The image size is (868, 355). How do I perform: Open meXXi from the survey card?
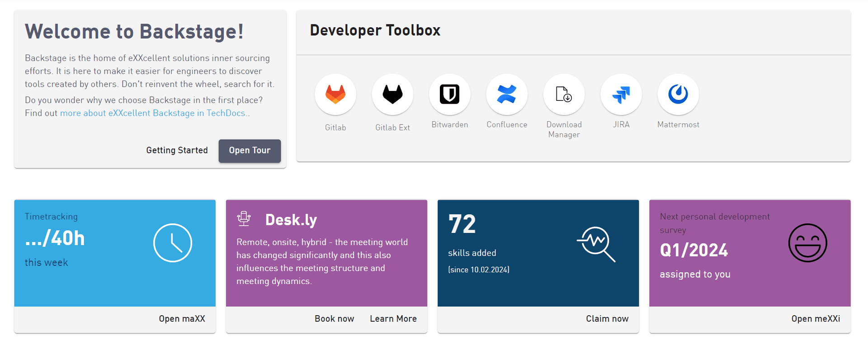[x=816, y=319]
